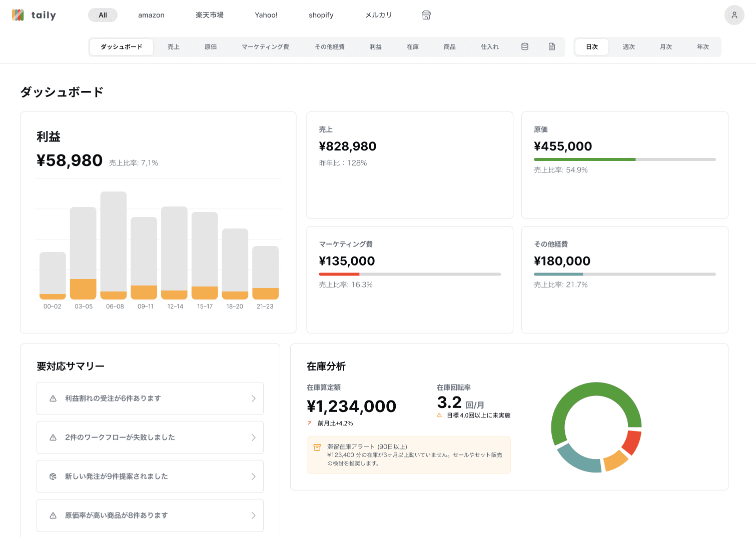Image resolution: width=756 pixels, height=537 pixels.
Task: Click the database icon in navigation bar
Action: pyautogui.click(x=524, y=46)
